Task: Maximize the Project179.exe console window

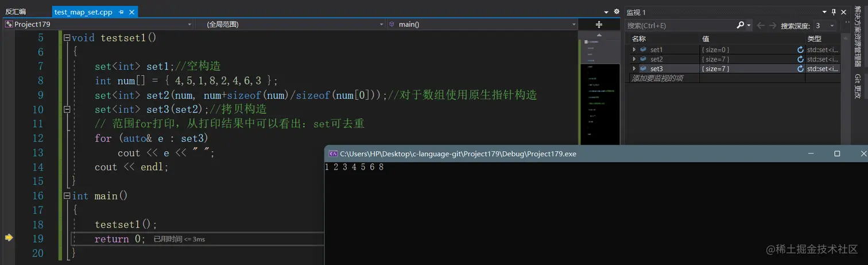Action: click(x=837, y=153)
